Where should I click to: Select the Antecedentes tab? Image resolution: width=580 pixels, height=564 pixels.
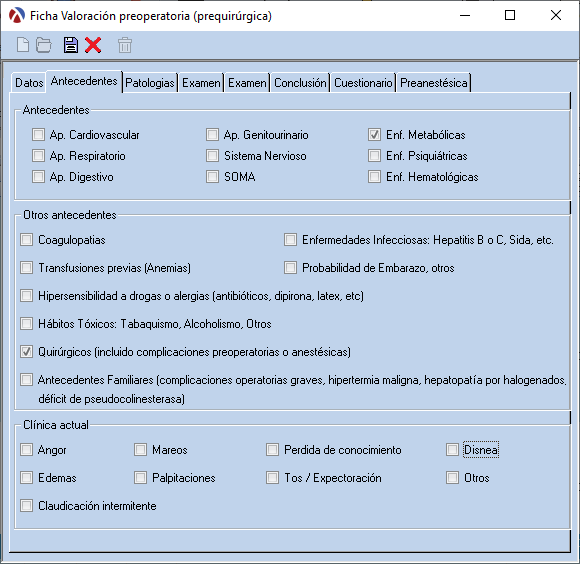click(x=84, y=81)
